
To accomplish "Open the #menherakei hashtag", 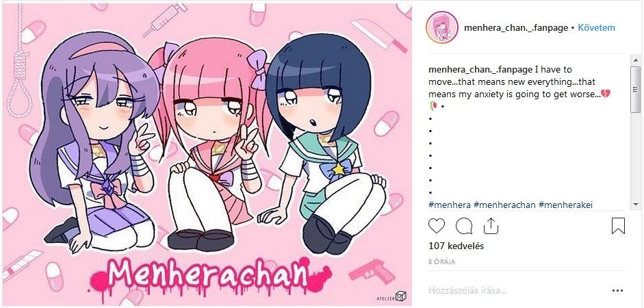I will [565, 205].
